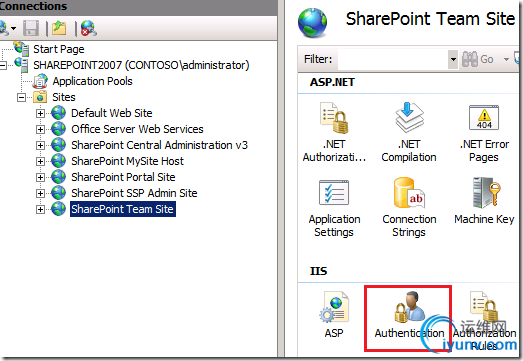Click the Connections panel header
Image resolution: width=523 pixels, height=361 pixels.
(138, 7)
